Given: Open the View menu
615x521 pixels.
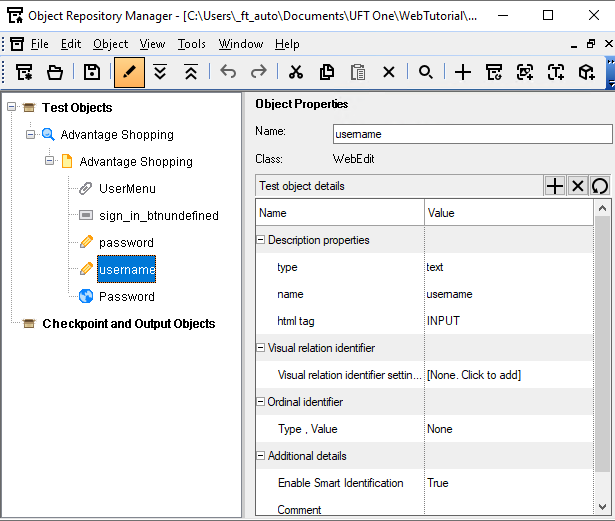Looking at the screenshot, I should pyautogui.click(x=153, y=44).
